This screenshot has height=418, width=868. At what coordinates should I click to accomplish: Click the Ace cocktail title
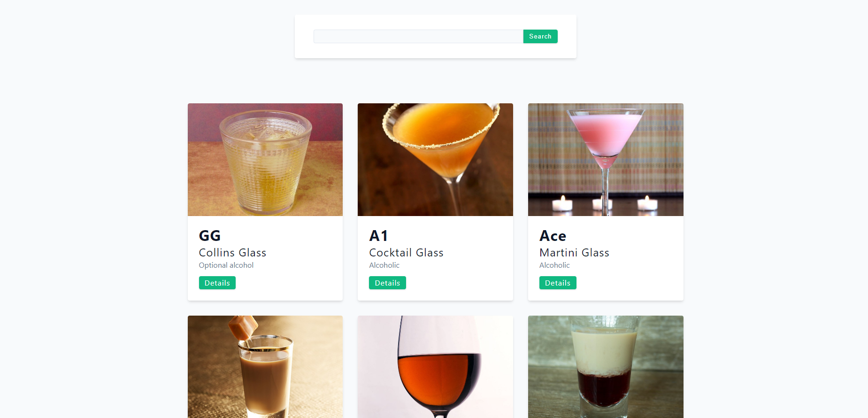(553, 236)
